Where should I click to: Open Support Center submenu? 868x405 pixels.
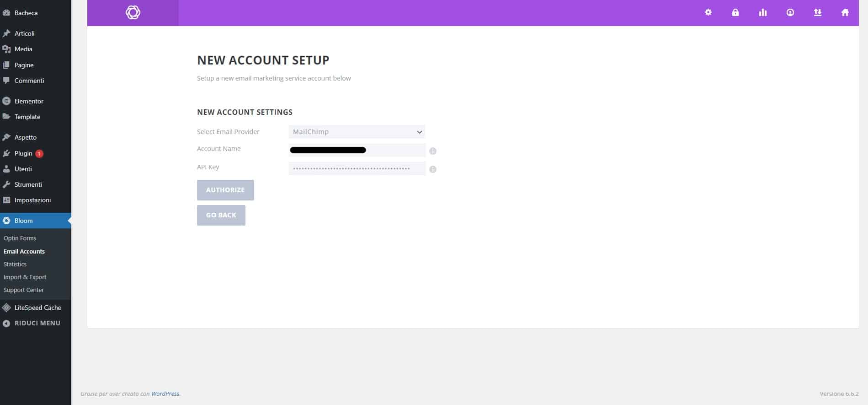click(24, 290)
